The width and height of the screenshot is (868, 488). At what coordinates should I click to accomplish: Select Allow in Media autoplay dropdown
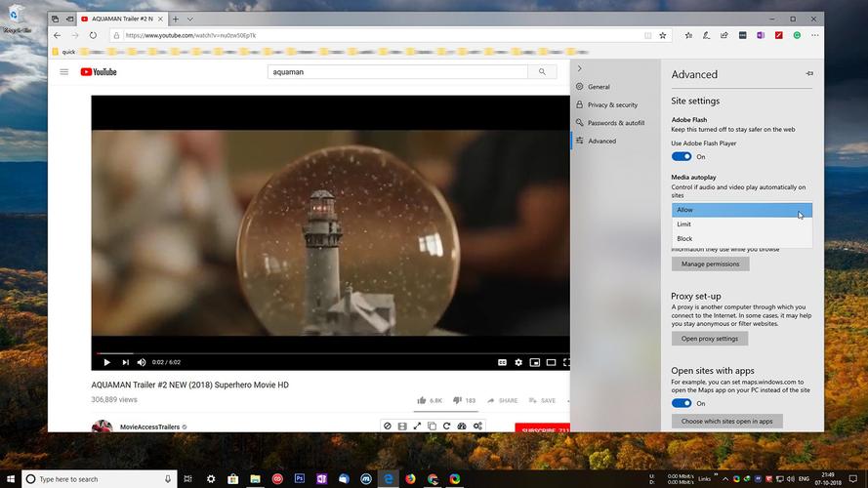tap(742, 210)
